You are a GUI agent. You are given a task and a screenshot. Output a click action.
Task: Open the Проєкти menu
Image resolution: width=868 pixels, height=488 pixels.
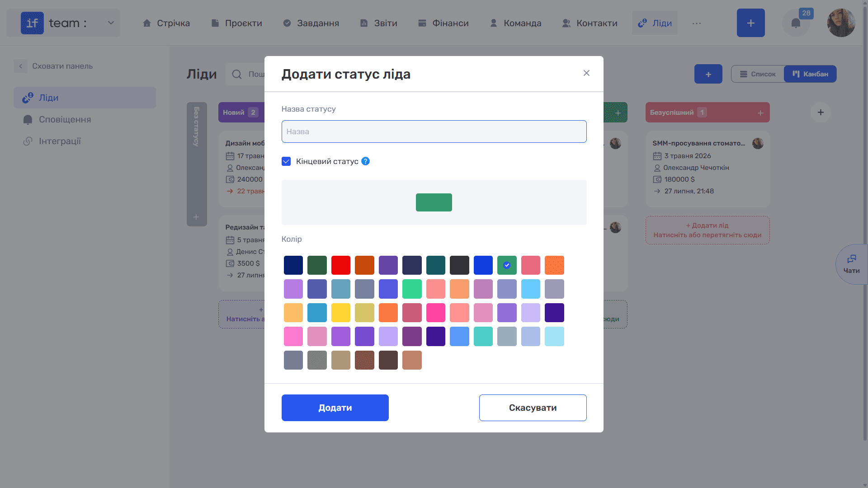tap(236, 23)
